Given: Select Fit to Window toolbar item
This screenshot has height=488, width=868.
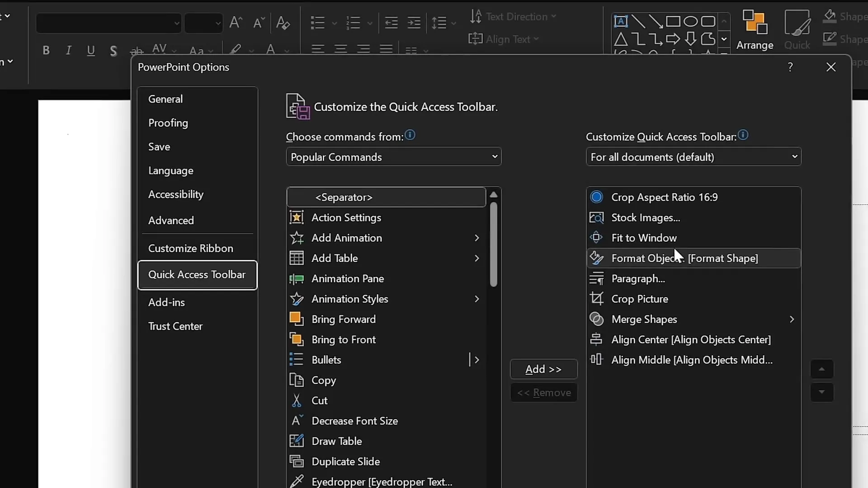Looking at the screenshot, I should tap(693, 238).
